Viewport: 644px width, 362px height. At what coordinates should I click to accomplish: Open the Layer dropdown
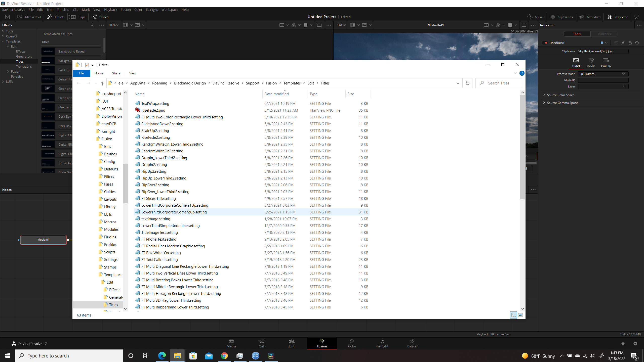603,86
